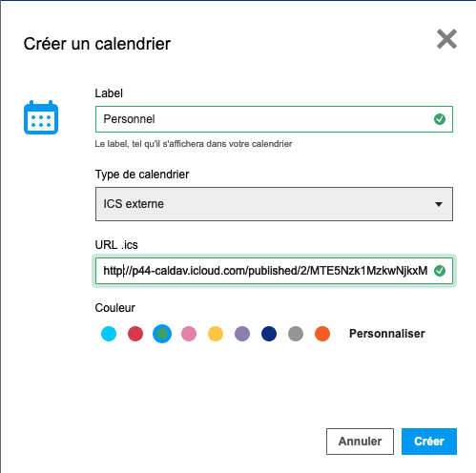
Task: Click inside the URL .ics input field
Action: click(274, 271)
